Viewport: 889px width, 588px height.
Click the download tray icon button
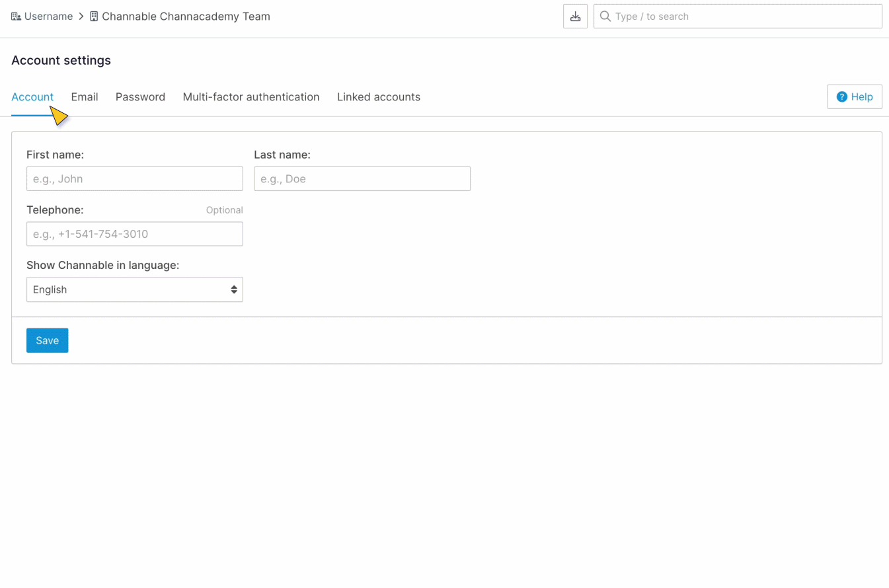click(x=575, y=17)
